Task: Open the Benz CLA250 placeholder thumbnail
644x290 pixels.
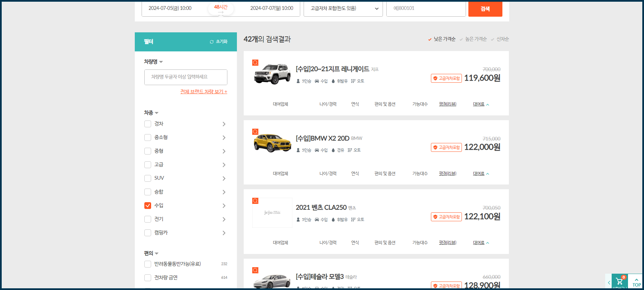Action: (x=272, y=213)
